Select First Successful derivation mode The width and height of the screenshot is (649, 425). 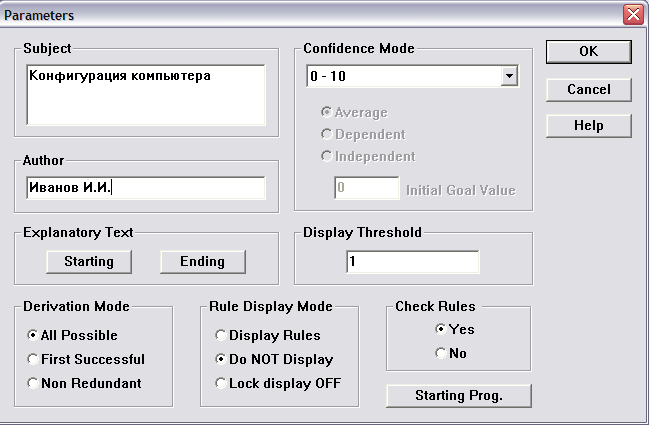pos(86,359)
